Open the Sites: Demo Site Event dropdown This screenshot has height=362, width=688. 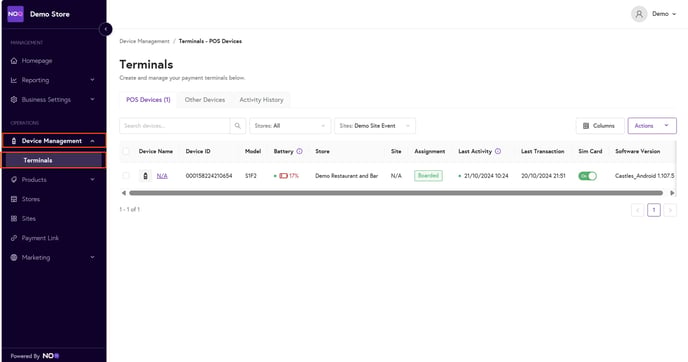[x=375, y=126]
